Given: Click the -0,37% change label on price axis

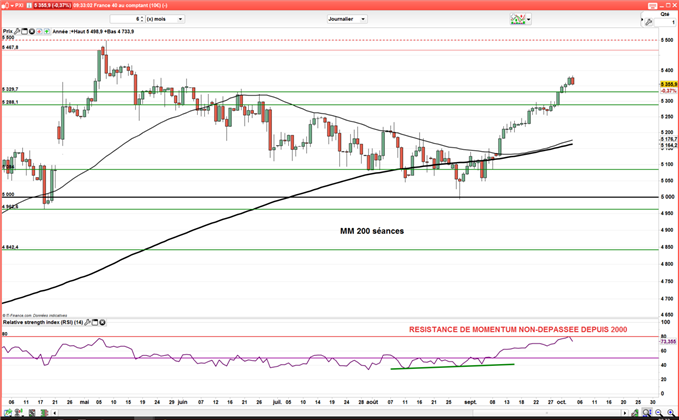Looking at the screenshot, I should [669, 90].
